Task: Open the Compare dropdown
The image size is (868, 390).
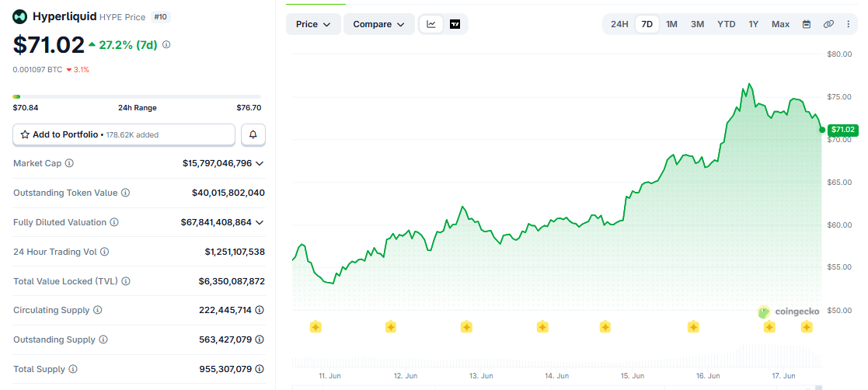Action: [379, 24]
